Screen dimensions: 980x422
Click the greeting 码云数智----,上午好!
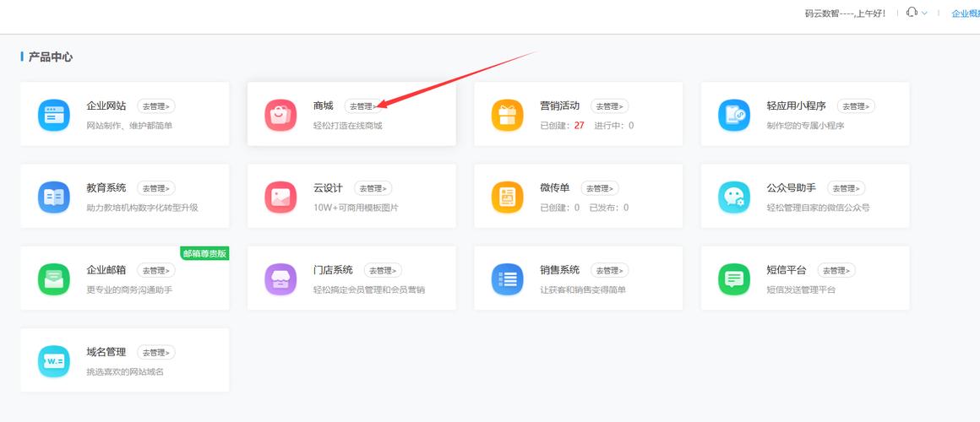[846, 14]
